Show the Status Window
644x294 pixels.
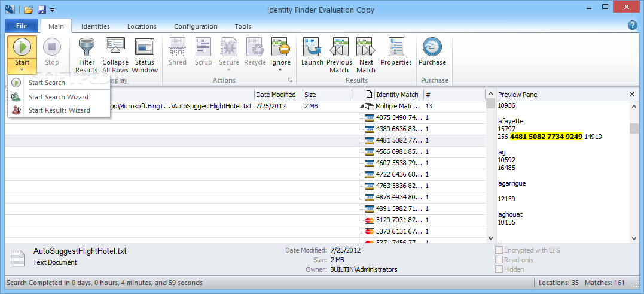(145, 47)
